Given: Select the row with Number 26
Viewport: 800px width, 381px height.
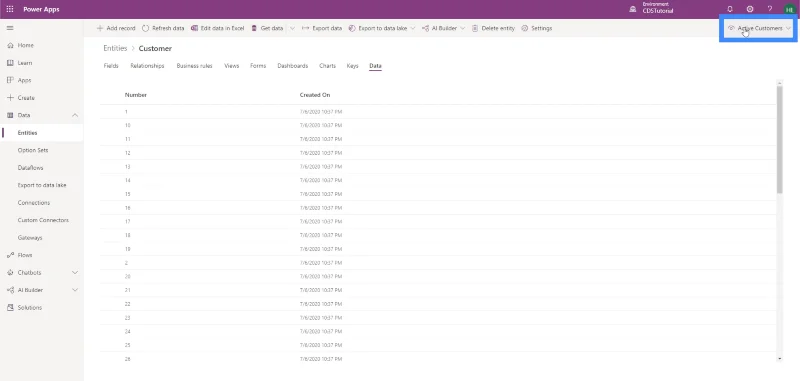Looking at the screenshot, I should (438, 359).
